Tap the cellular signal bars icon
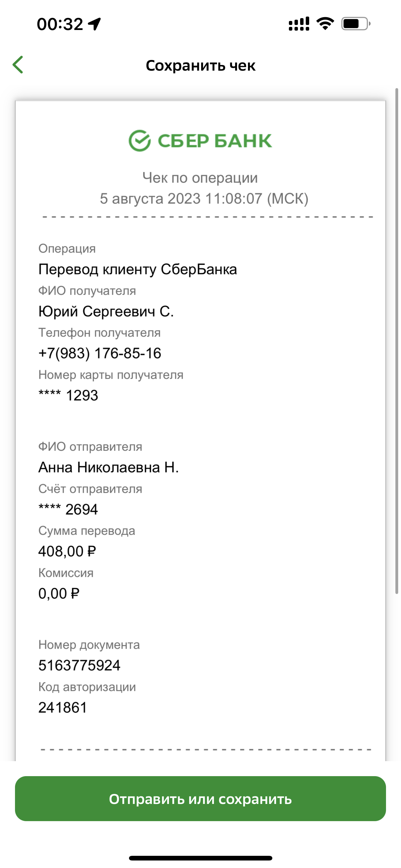Image resolution: width=401 pixels, height=868 pixels. click(299, 24)
